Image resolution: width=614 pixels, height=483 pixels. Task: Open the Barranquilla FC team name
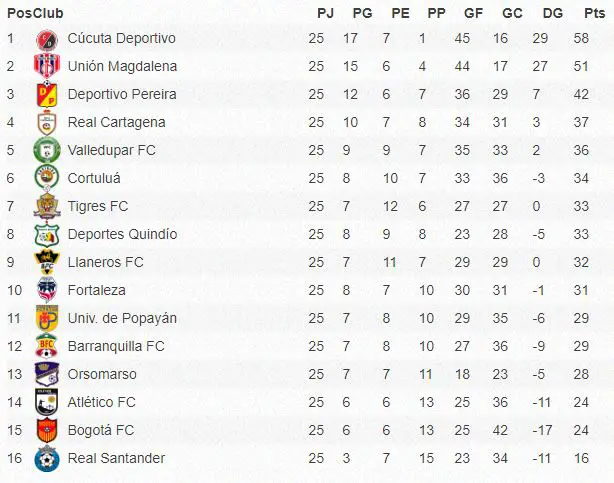coord(116,346)
